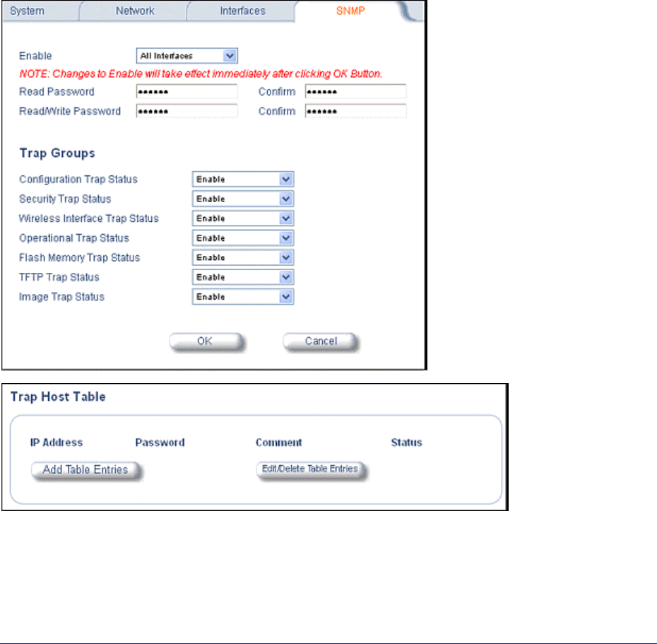This screenshot has height=644, width=657.
Task: Expand Security Trap Status dropdown
Action: [243, 199]
